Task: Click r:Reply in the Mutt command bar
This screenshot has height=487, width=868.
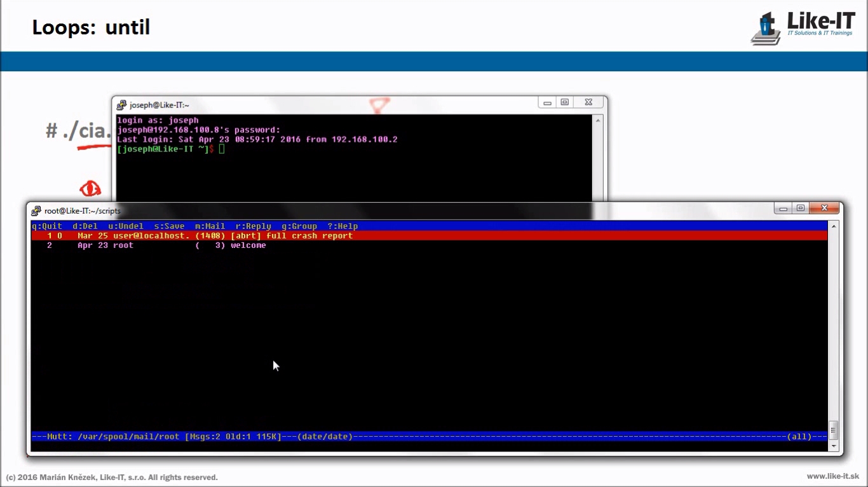Action: tap(253, 226)
